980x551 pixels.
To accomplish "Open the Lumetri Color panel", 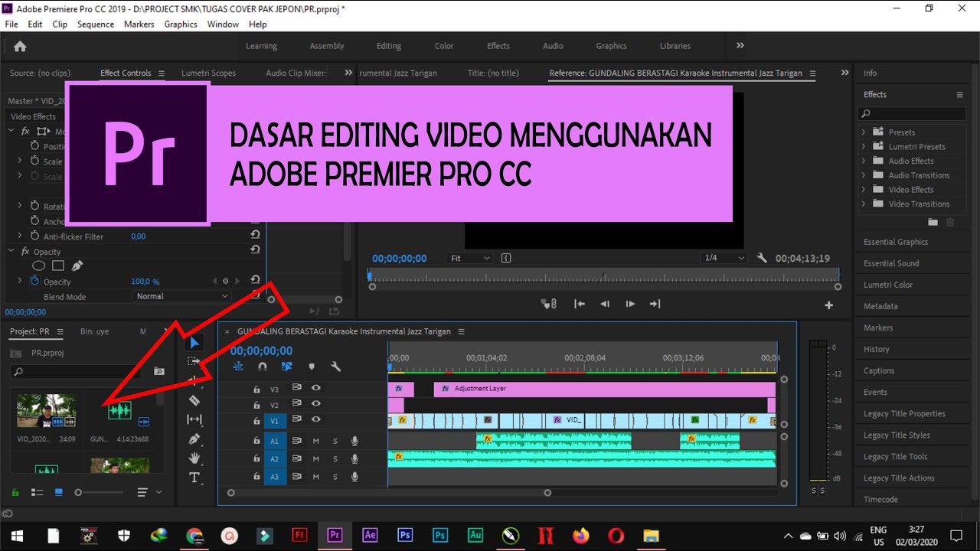I will [888, 285].
